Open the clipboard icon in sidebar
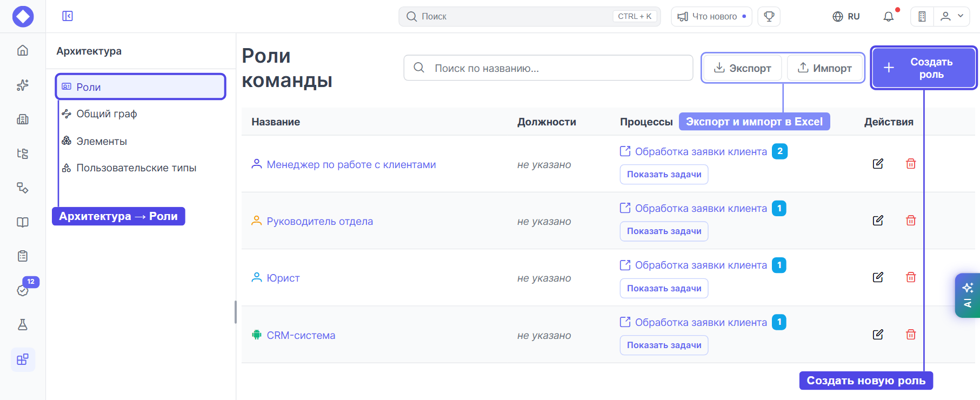The image size is (980, 400). 23,256
